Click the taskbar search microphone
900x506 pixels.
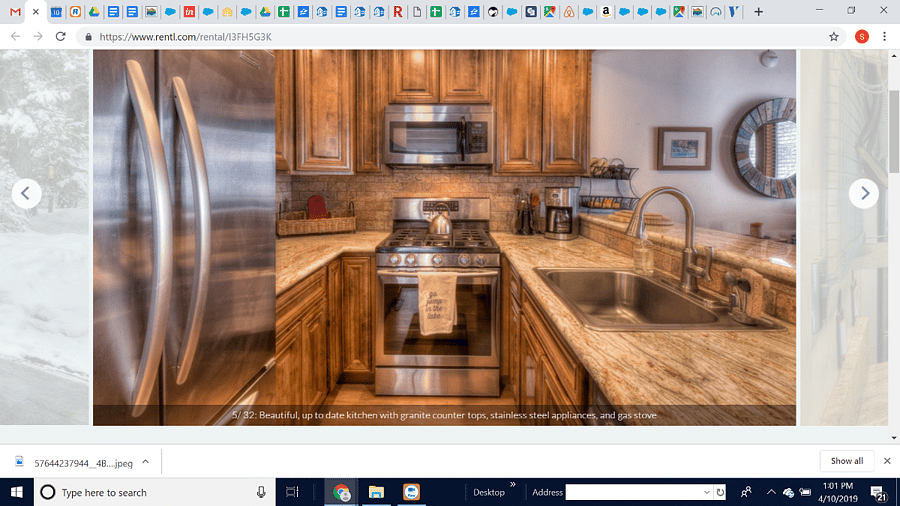click(x=261, y=492)
